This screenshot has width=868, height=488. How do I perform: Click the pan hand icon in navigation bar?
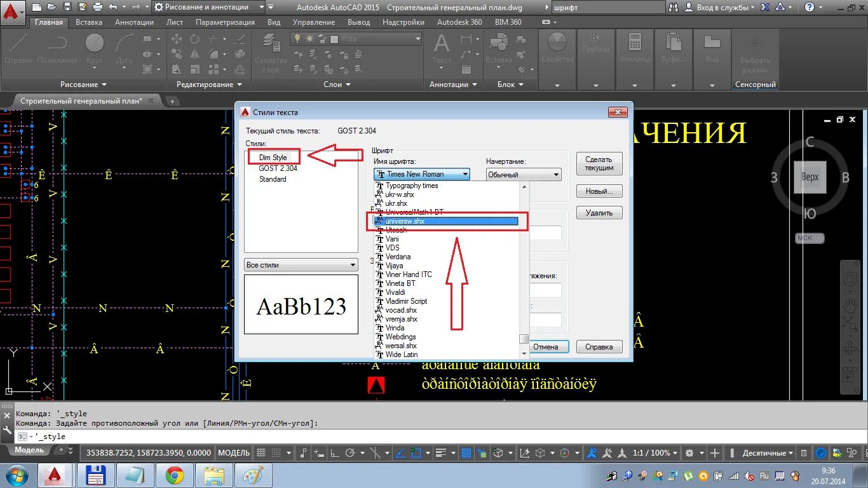click(850, 305)
